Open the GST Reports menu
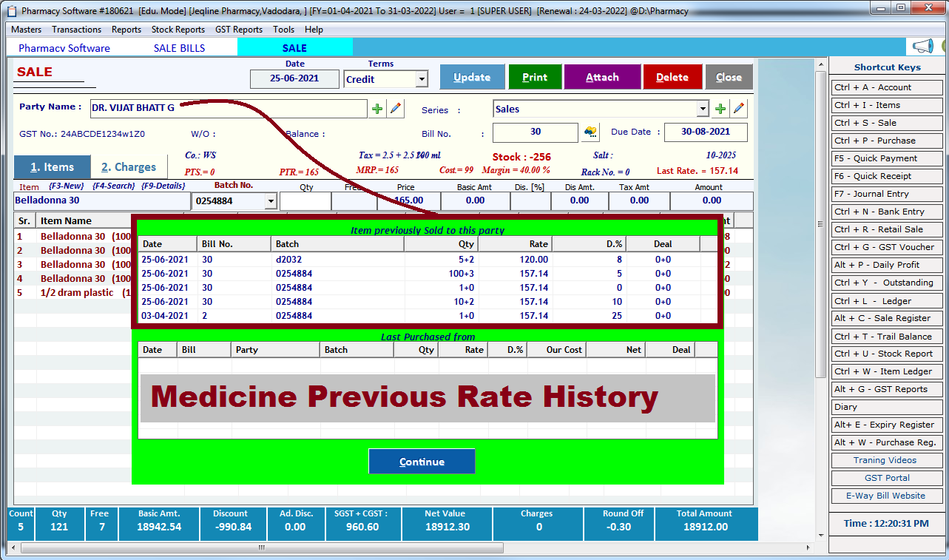 (238, 29)
